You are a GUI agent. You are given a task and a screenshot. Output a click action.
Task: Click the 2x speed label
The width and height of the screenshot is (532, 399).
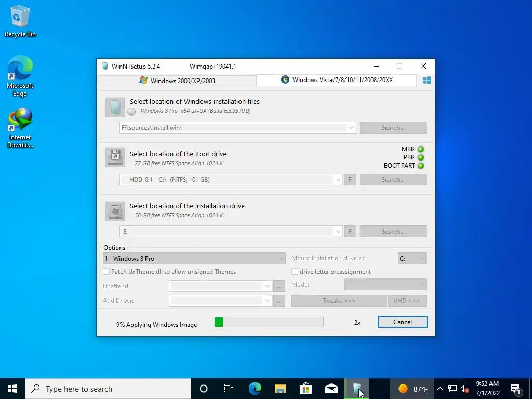tap(357, 323)
